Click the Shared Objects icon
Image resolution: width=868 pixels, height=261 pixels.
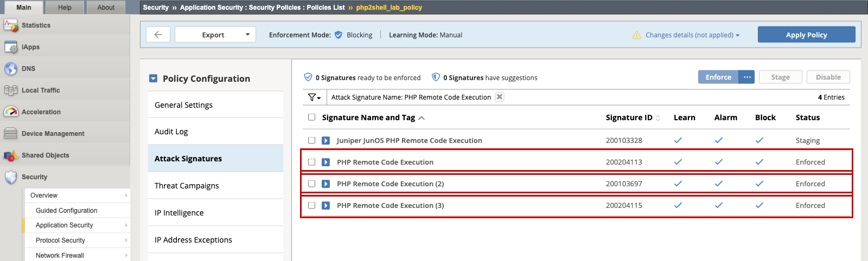pyautogui.click(x=11, y=155)
